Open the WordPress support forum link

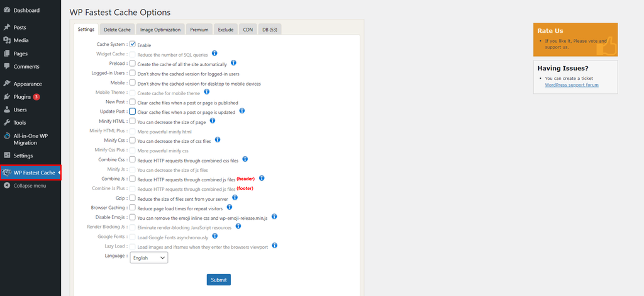[571, 85]
